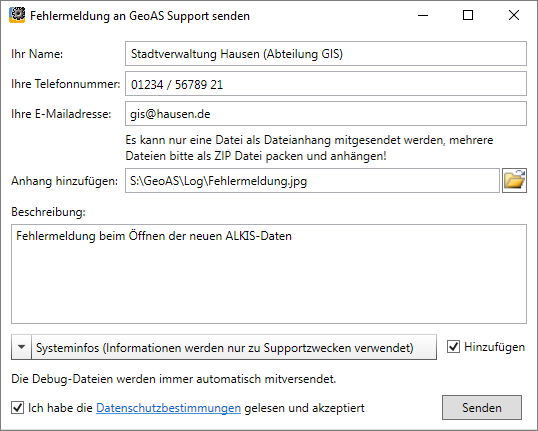Open the folder icon to browse for an attachment
This screenshot has height=431, width=538.
pos(514,180)
